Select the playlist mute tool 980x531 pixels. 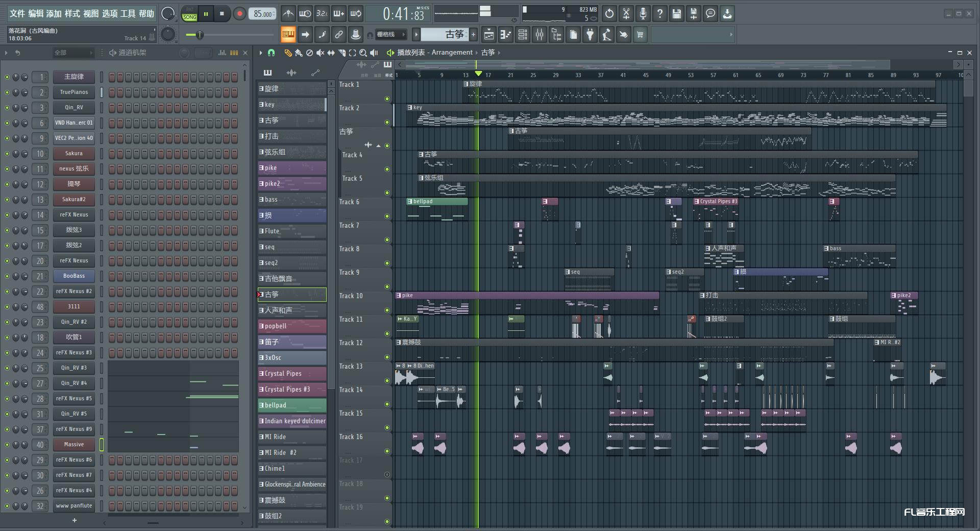[320, 53]
